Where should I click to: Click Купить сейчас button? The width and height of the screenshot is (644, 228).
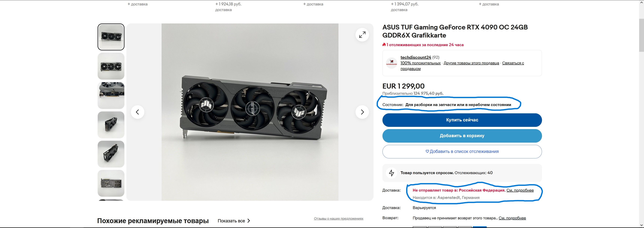462,120
